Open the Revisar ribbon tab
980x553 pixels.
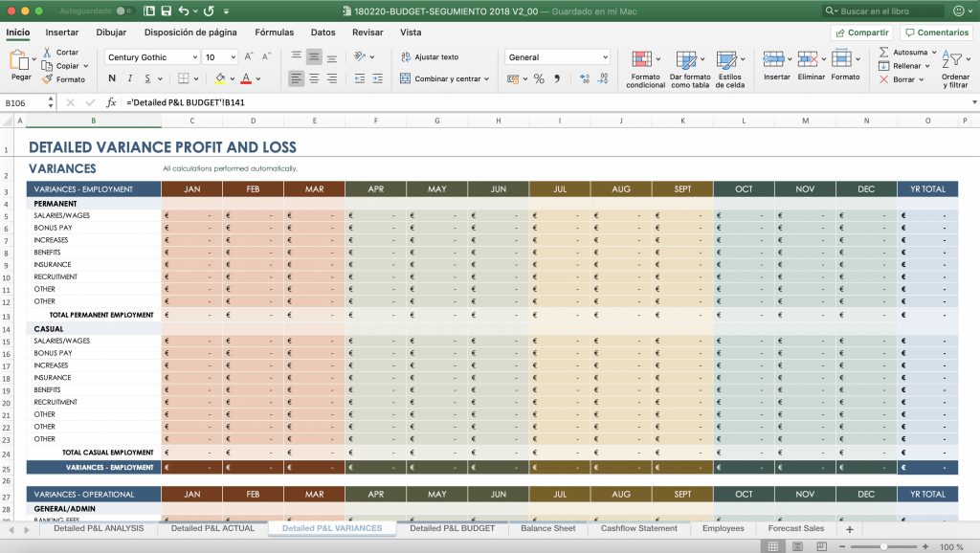[x=367, y=33]
